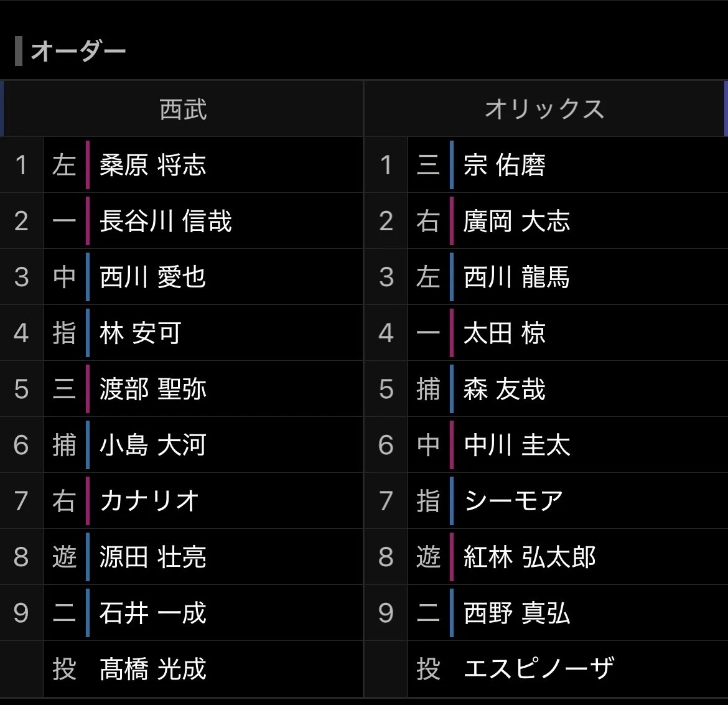Click the オリックス team column header
The image size is (728, 705).
(x=544, y=109)
